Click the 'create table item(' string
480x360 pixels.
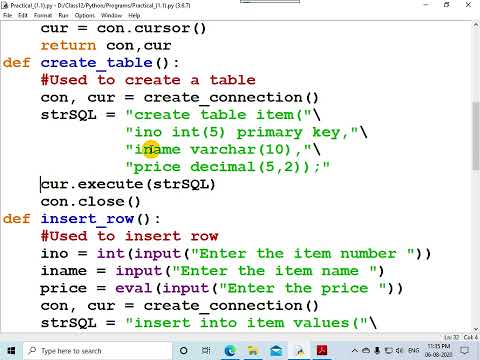[219, 115]
